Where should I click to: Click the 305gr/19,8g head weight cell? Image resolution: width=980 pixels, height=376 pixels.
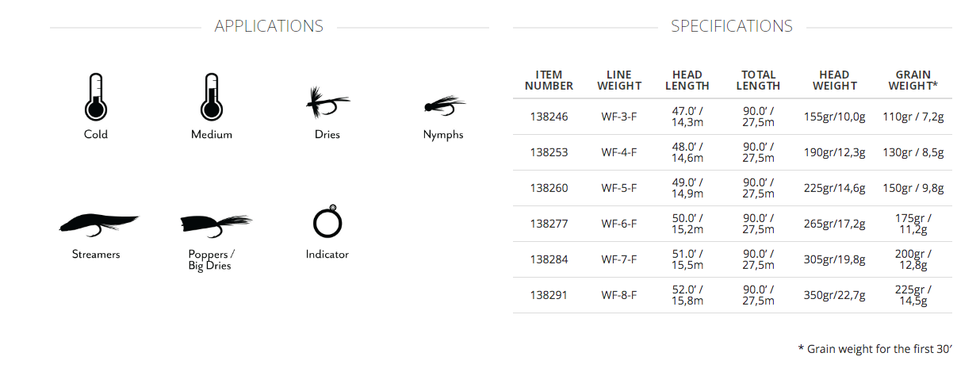coord(835,259)
